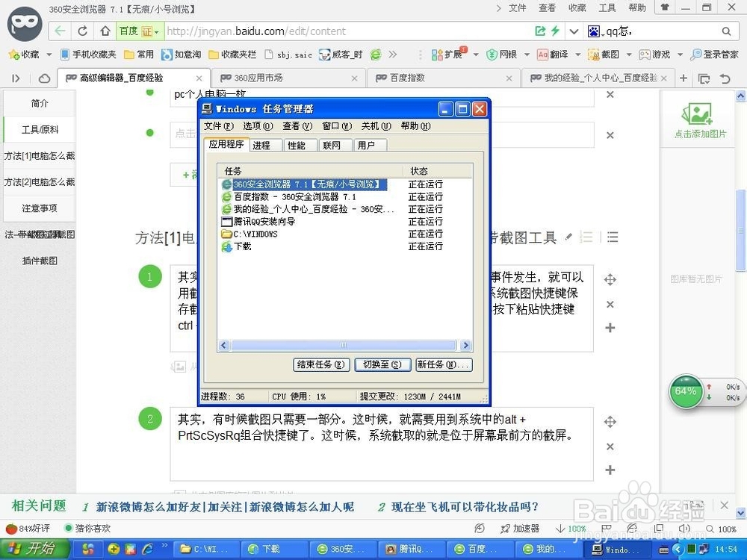Click the lightning speed mode icon
The height and width of the screenshot is (560, 747).
coord(555,31)
